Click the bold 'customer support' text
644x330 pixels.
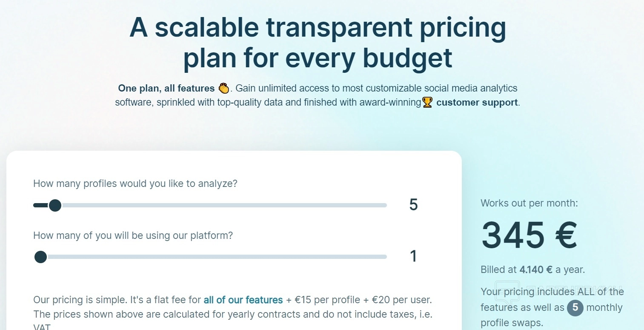[x=477, y=103]
